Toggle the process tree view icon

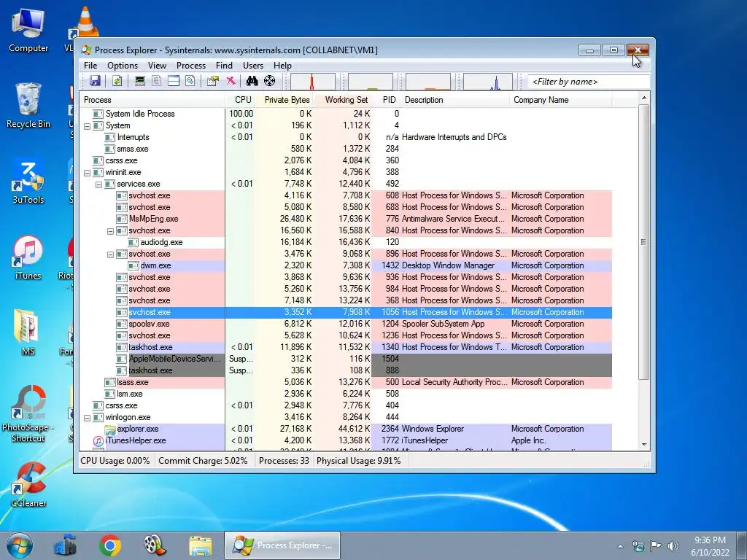coord(156,81)
